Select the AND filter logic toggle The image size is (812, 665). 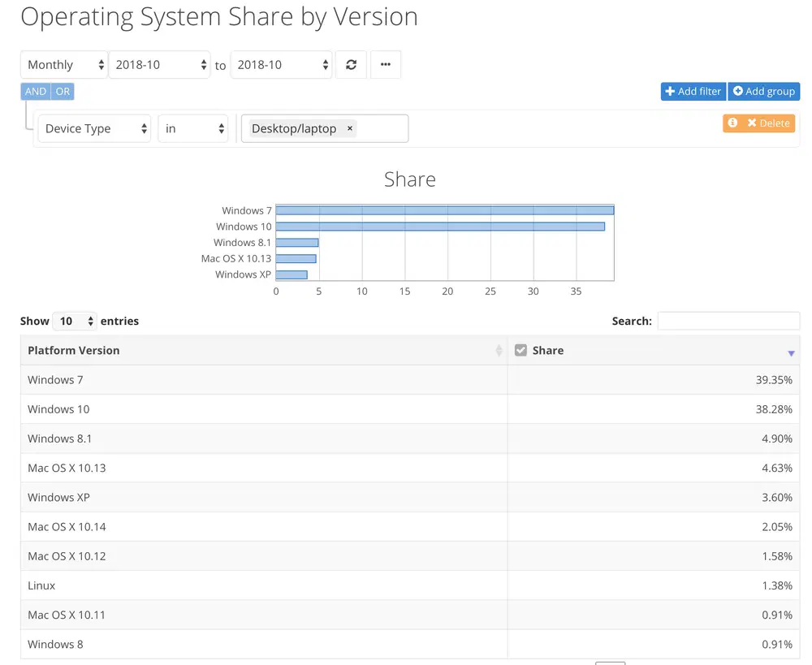(x=35, y=91)
